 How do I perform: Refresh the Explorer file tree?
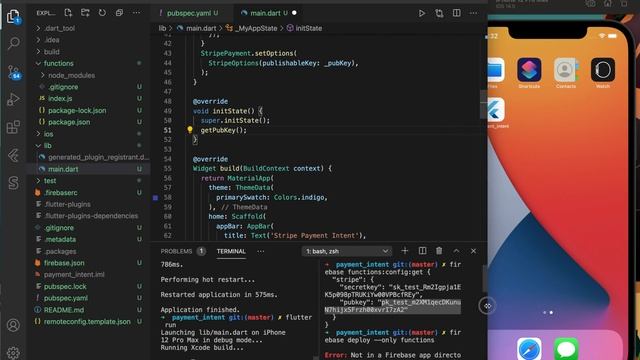click(x=102, y=13)
